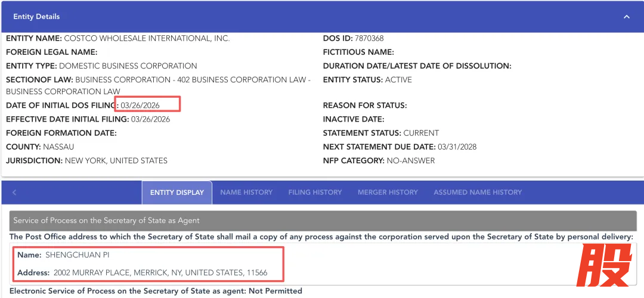
Task: Click the jurisdiction NEW YORK, UNITED STATES
Action: (x=116, y=160)
